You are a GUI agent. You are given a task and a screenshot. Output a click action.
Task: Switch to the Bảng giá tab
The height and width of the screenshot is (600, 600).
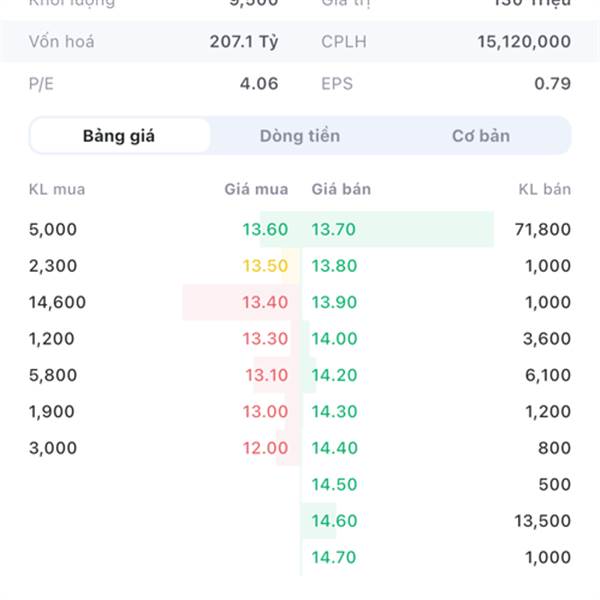(x=119, y=136)
